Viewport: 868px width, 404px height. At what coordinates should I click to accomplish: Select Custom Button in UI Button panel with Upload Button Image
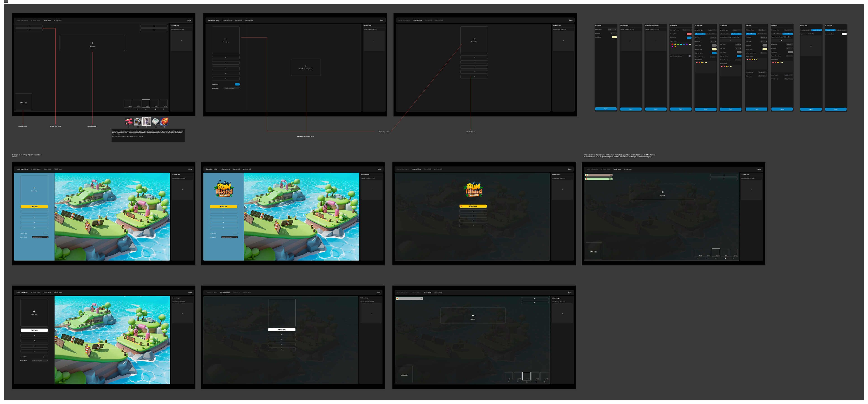tap(788, 34)
